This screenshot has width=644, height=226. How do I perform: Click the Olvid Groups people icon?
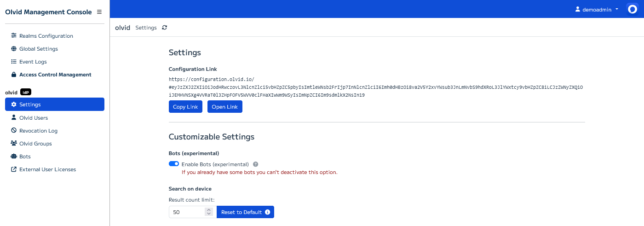click(14, 144)
